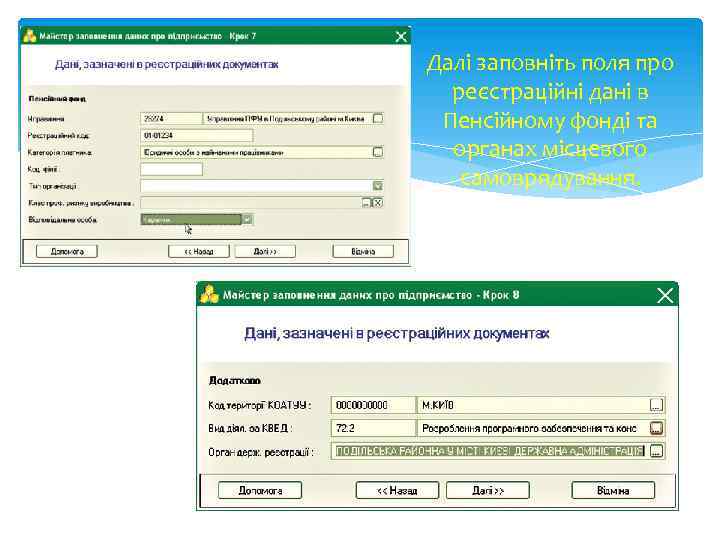The width and height of the screenshot is (720, 540).
Task: Click the М.КИЇВ territory name field
Action: click(x=534, y=405)
